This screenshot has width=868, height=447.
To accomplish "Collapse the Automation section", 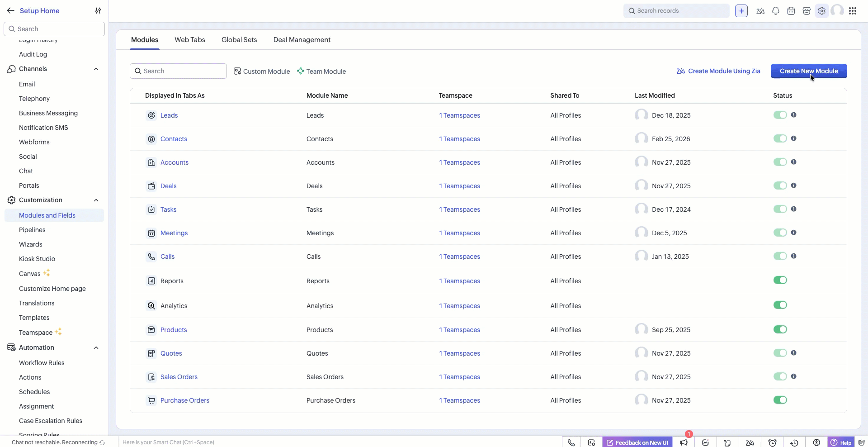I will 96,347.
